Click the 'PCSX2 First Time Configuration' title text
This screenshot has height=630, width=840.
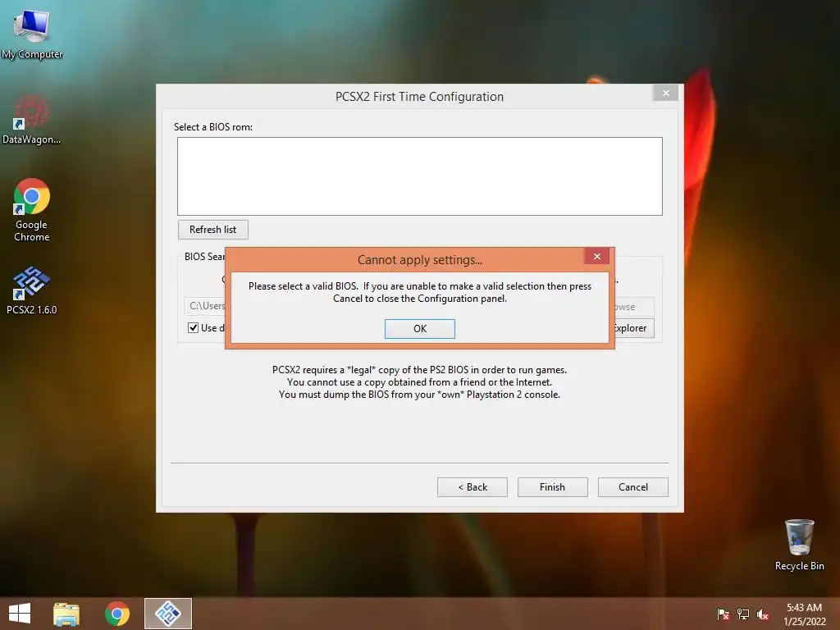point(419,97)
